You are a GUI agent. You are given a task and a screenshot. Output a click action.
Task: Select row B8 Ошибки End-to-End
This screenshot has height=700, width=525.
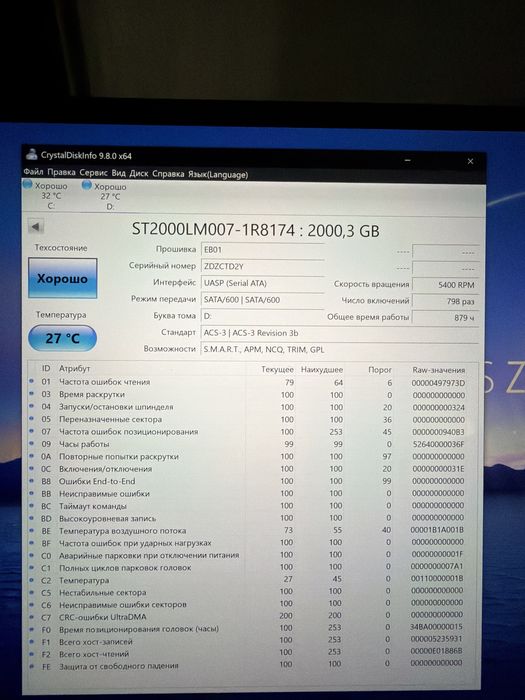point(252,481)
